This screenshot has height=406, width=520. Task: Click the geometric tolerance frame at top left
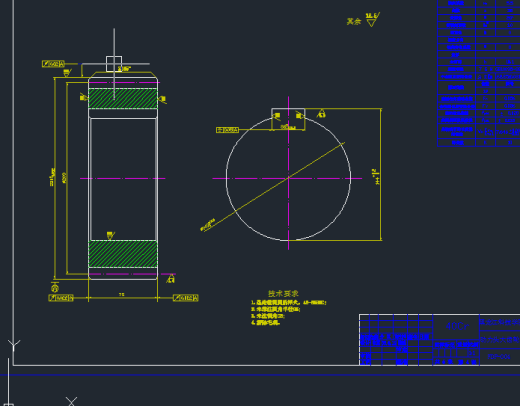pyautogui.click(x=53, y=64)
